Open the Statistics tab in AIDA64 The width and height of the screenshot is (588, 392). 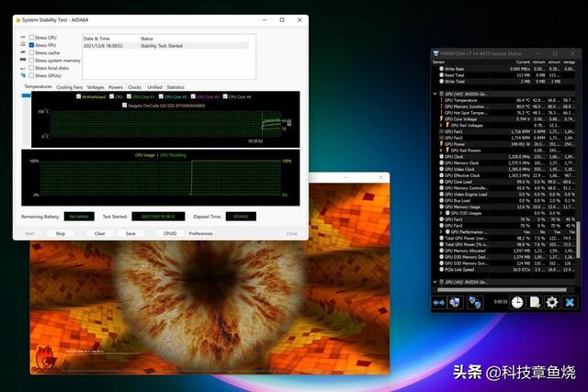click(175, 87)
